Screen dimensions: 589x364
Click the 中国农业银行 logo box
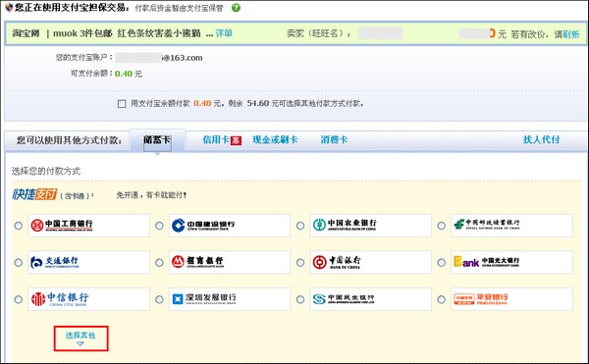point(370,225)
